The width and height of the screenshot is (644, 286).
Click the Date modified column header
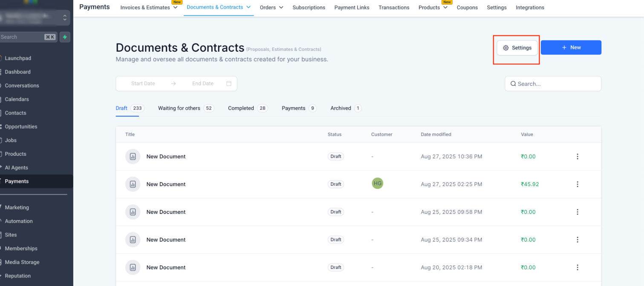tap(436, 134)
